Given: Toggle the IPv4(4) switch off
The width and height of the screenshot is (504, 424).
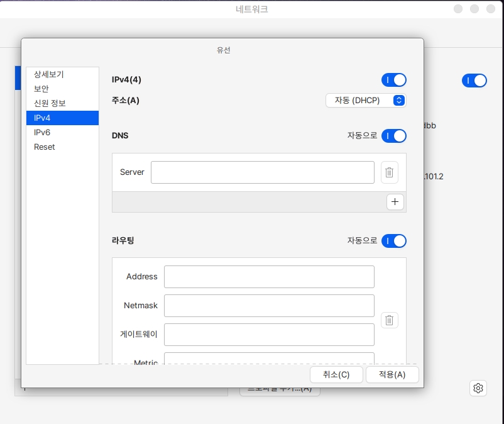Looking at the screenshot, I should (394, 80).
